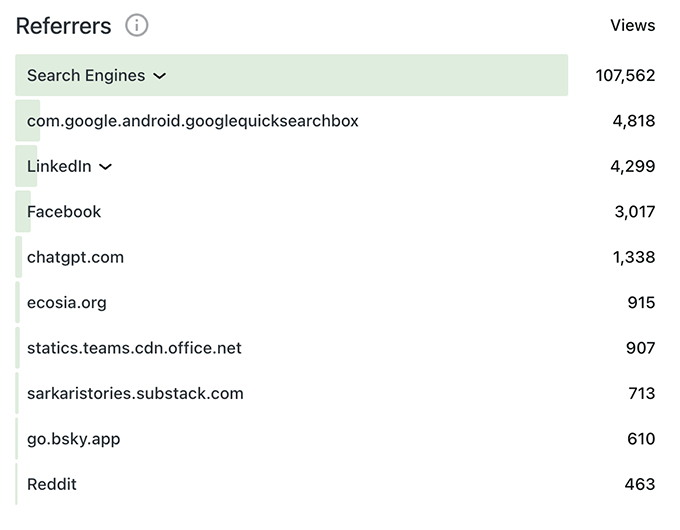Screen dimensions: 680x530
Task: Open the ecosia.org referrer link
Action: tap(66, 303)
